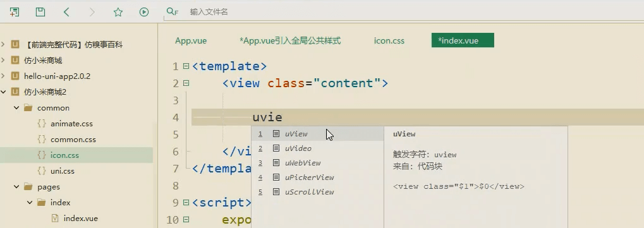
Task: Click the <template> tag on line 1
Action: (x=229, y=66)
